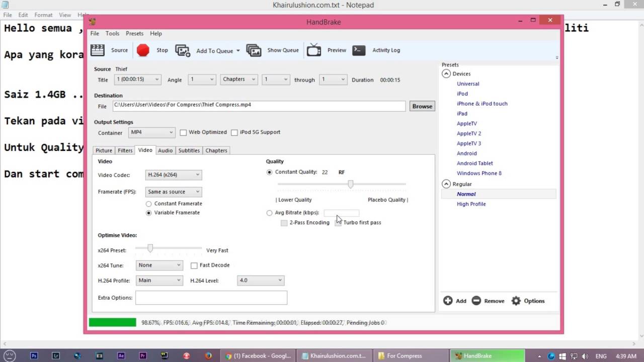Click the Add To Queue icon

[182, 50]
